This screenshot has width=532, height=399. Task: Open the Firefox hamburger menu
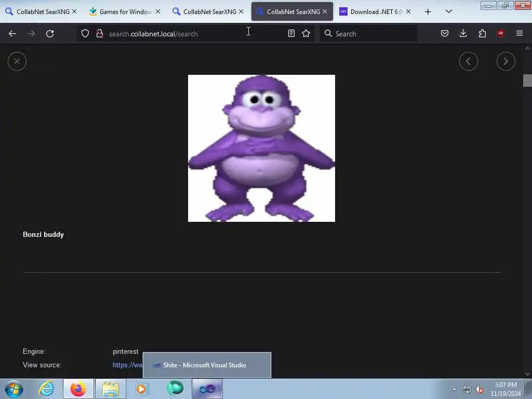[x=519, y=33]
